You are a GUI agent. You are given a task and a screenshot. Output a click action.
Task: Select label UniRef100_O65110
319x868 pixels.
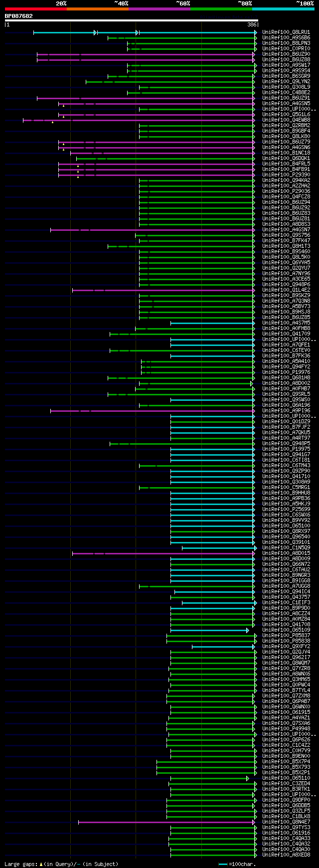coord(286,778)
